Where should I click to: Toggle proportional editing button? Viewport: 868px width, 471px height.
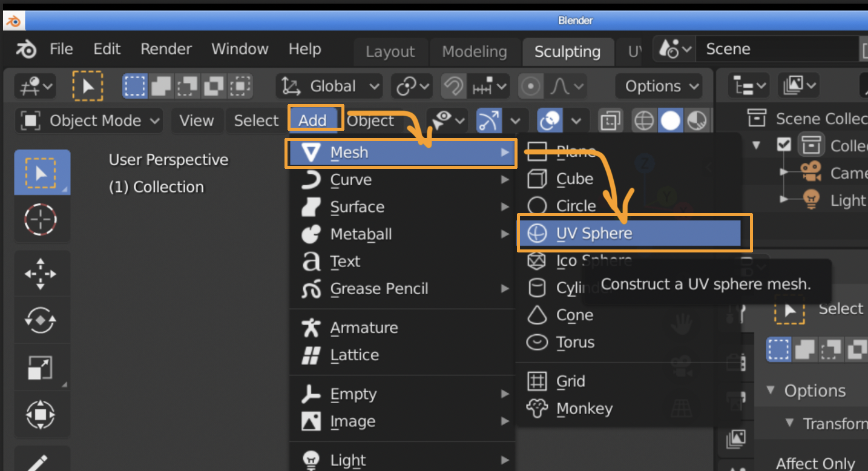[531, 87]
